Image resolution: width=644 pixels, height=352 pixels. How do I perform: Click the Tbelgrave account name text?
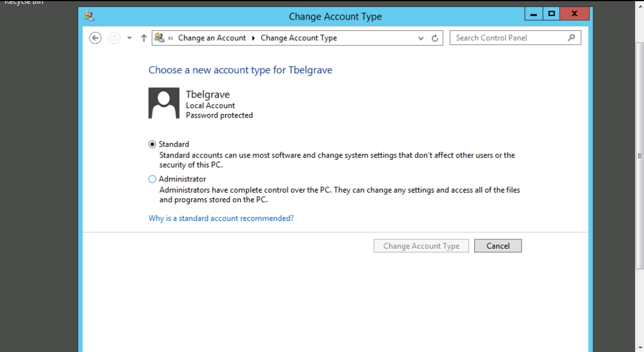pyautogui.click(x=208, y=94)
